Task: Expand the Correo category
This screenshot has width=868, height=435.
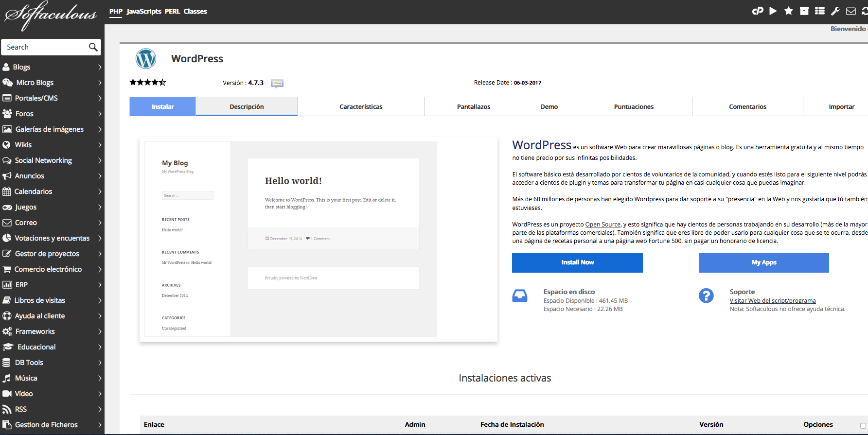Action: pyautogui.click(x=52, y=223)
